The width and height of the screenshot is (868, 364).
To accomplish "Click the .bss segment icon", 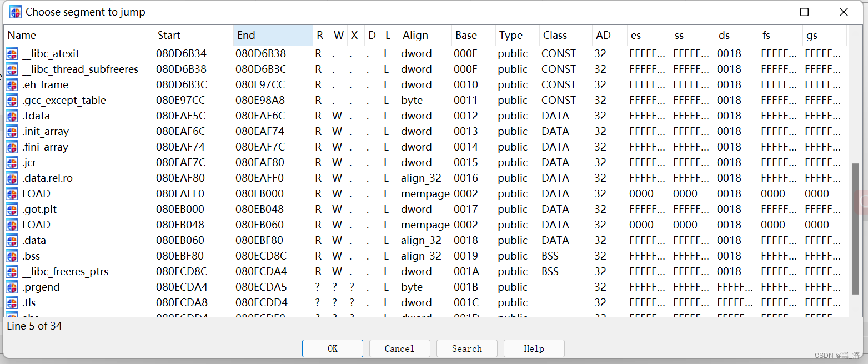I will pyautogui.click(x=12, y=256).
